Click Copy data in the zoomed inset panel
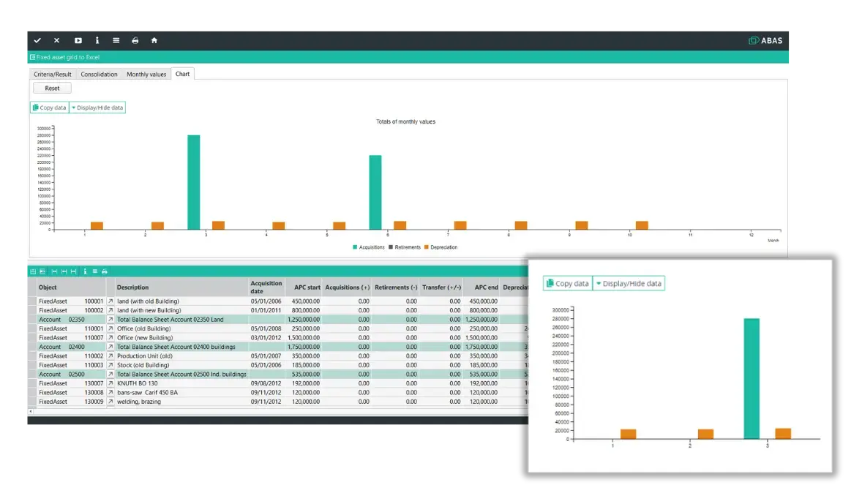862x504 pixels. pyautogui.click(x=567, y=284)
